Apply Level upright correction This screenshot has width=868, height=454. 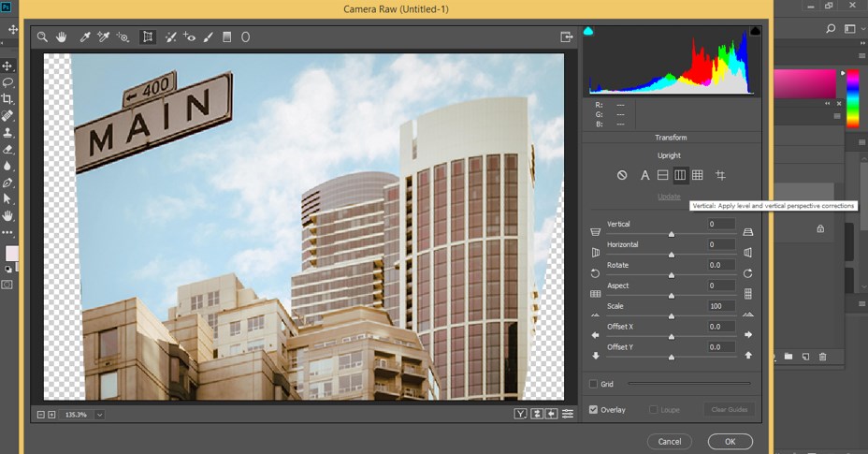point(662,175)
